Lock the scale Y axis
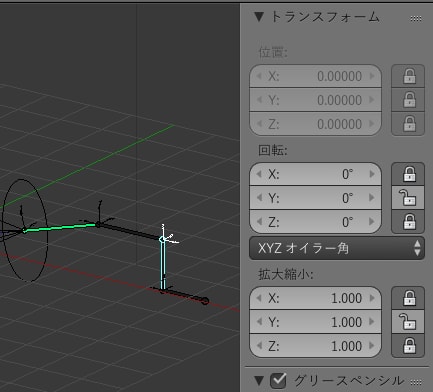 coord(408,322)
